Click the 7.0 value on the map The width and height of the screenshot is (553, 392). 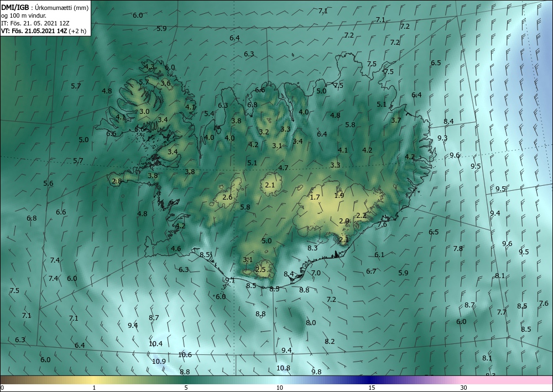(x=316, y=273)
